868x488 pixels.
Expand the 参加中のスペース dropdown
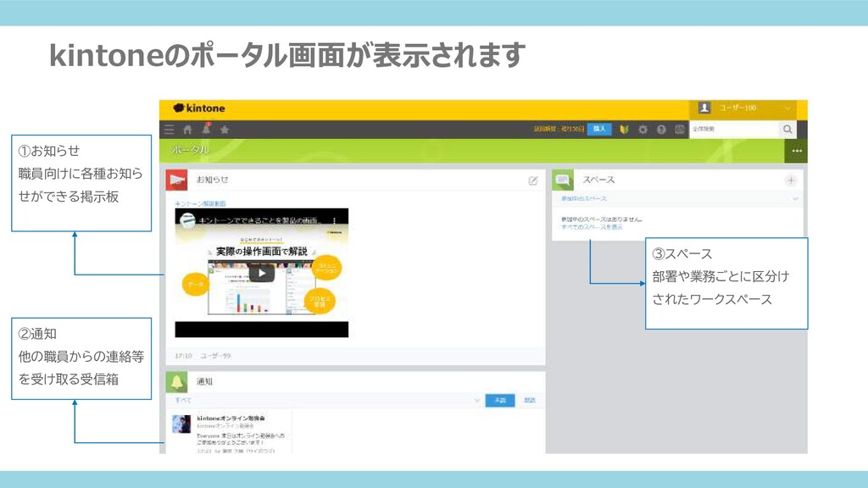tap(795, 198)
